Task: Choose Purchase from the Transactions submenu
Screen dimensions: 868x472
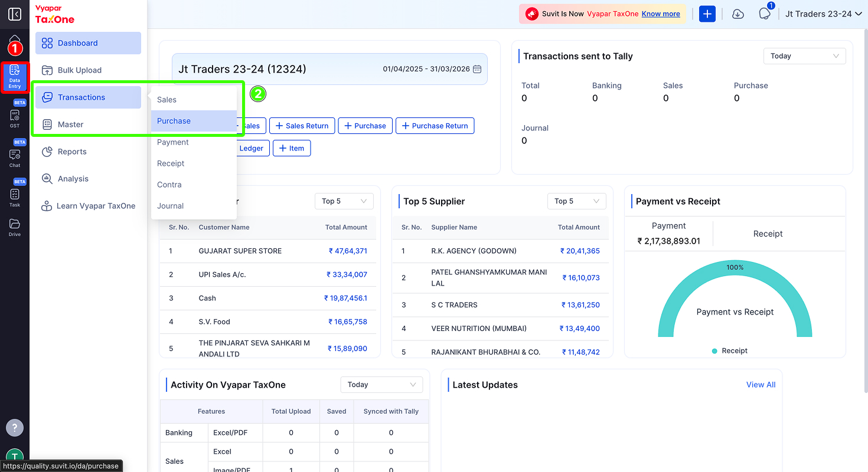Action: [x=194, y=121]
